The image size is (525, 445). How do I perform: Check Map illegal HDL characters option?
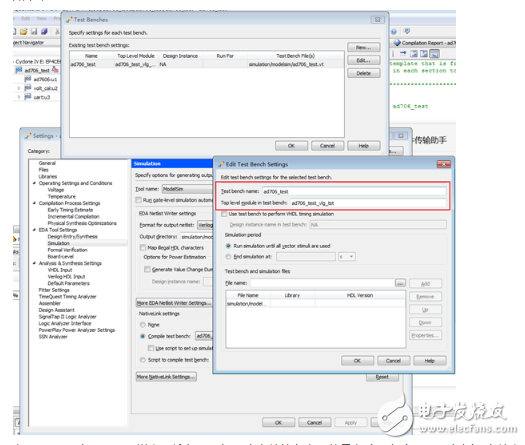point(143,248)
